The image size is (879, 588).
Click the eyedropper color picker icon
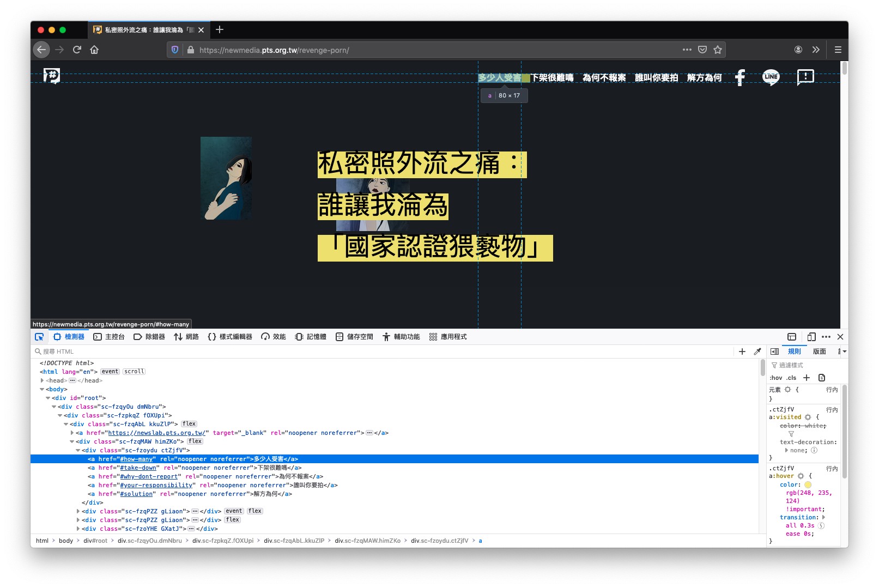click(x=757, y=351)
